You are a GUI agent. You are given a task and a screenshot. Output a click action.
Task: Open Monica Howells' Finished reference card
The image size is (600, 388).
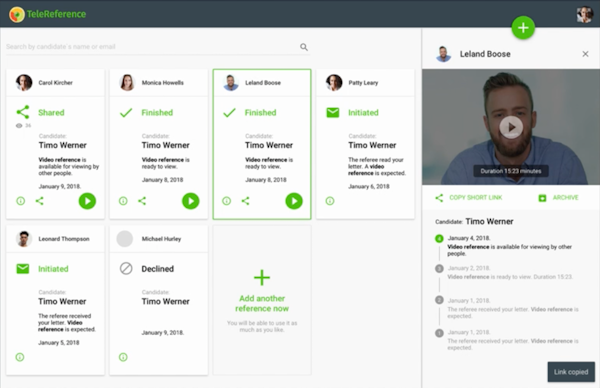click(159, 144)
